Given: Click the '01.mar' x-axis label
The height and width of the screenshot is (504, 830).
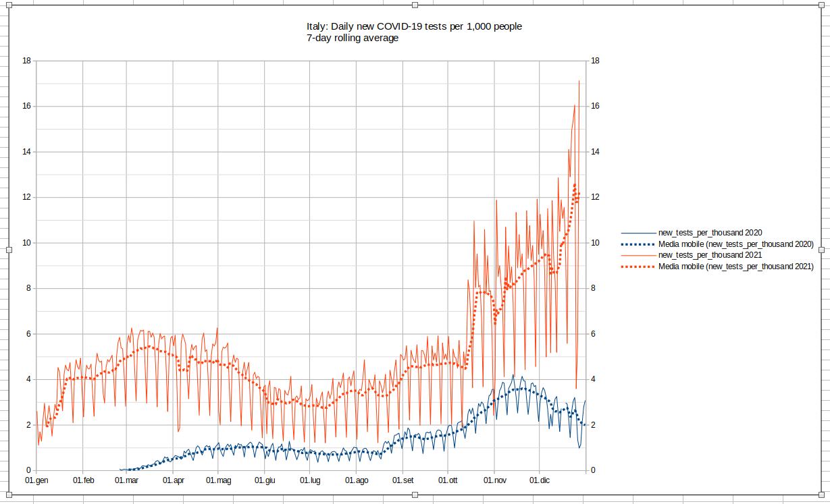Looking at the screenshot, I should click(126, 480).
